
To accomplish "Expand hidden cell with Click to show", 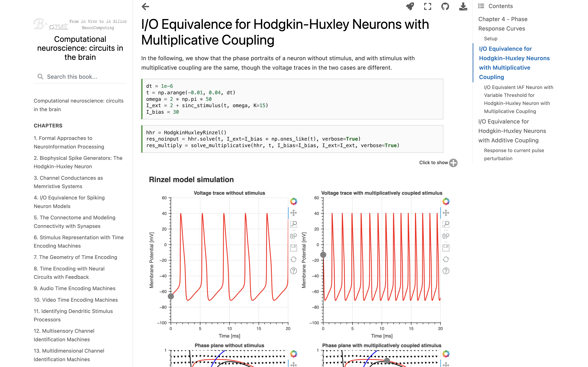I will click(453, 163).
